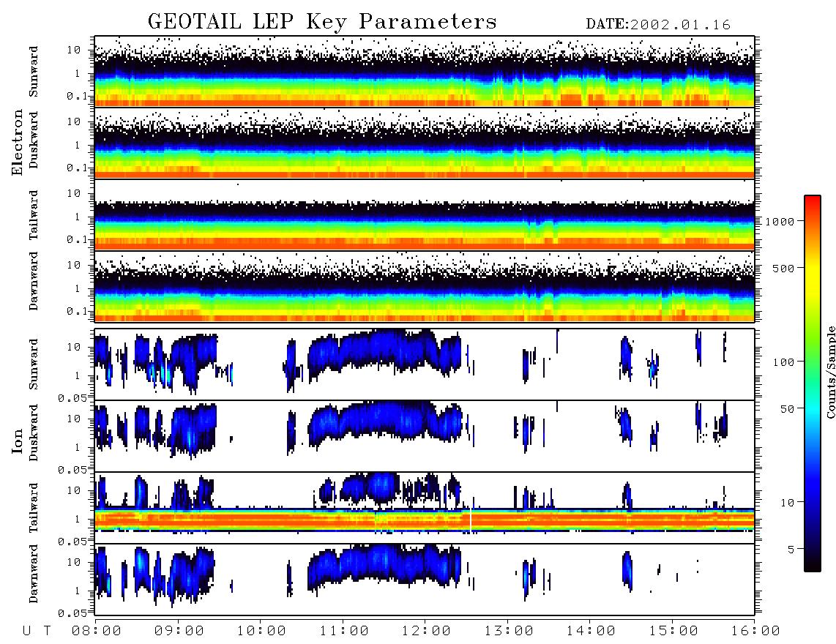The width and height of the screenshot is (836, 644).
Task: Click the 1 tick of the Ion Tailward axis
Action: [x=78, y=519]
